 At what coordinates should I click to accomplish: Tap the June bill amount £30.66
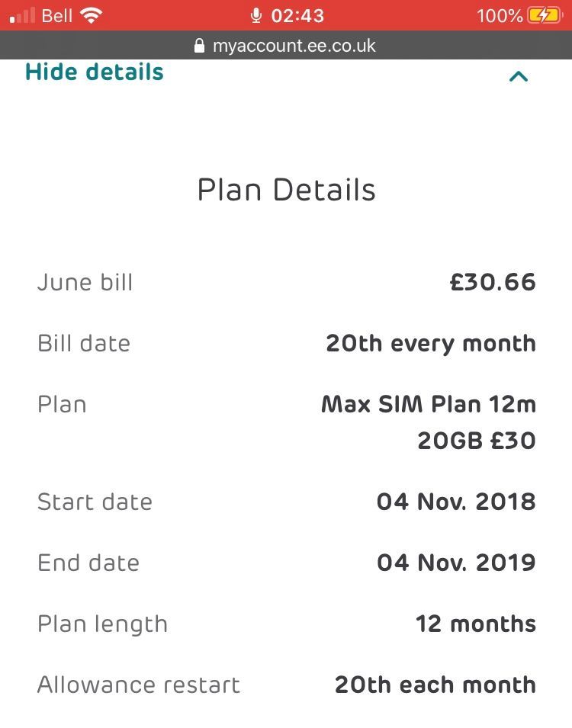(493, 282)
